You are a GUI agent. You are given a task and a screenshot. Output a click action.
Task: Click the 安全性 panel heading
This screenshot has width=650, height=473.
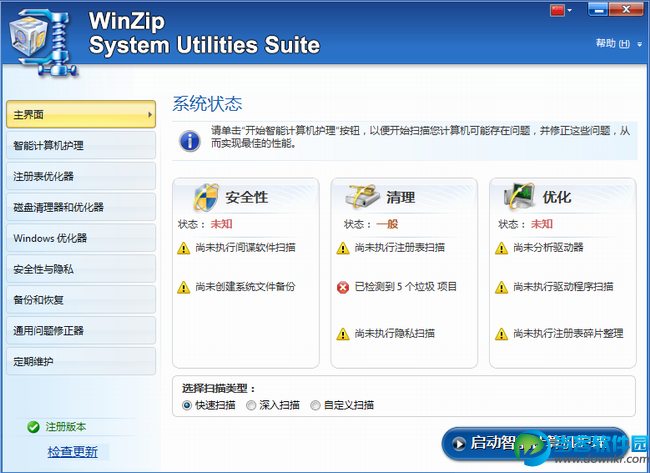click(x=247, y=197)
